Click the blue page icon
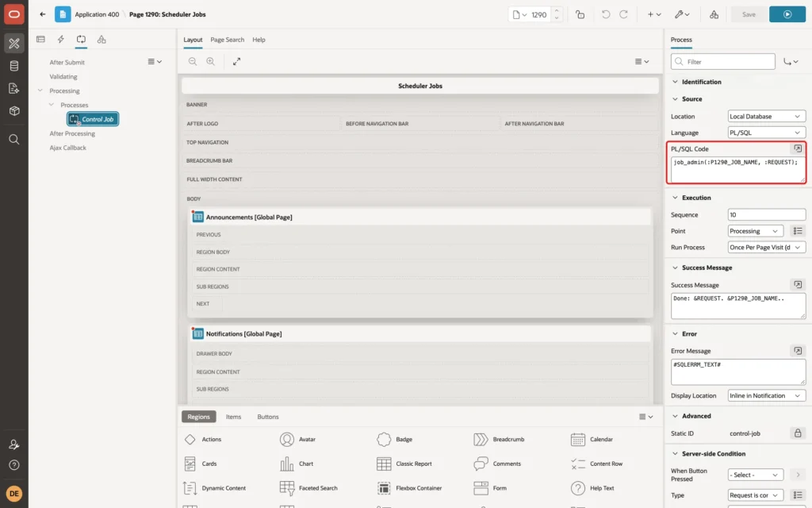 tap(63, 14)
